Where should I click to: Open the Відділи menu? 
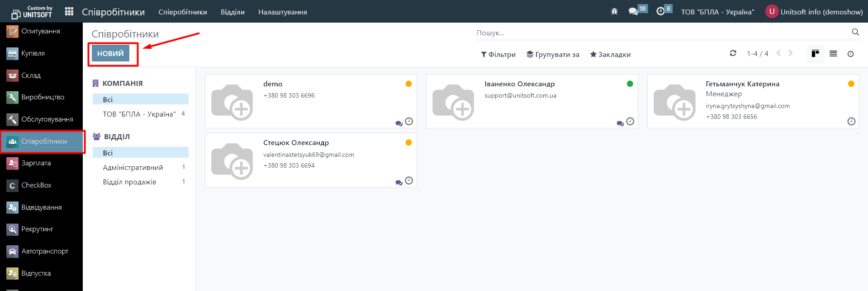(232, 12)
